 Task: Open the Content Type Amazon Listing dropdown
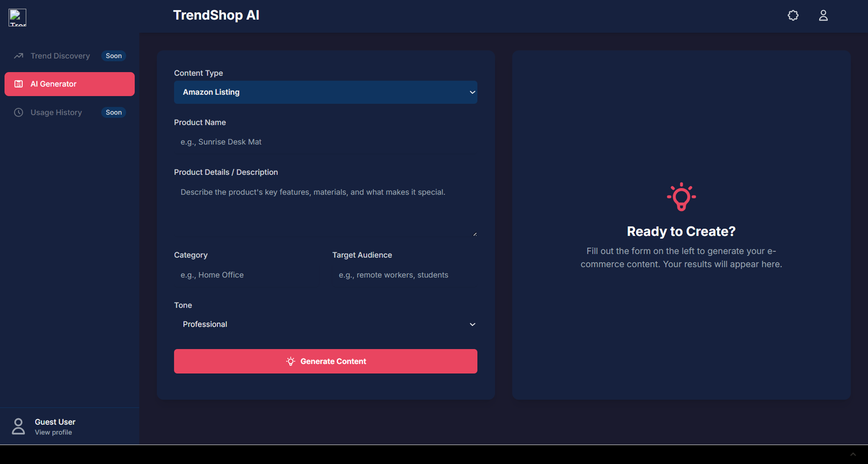pyautogui.click(x=325, y=92)
